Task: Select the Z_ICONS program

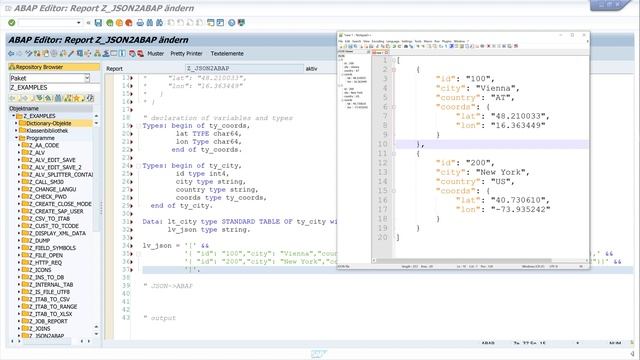Action: click(40, 270)
